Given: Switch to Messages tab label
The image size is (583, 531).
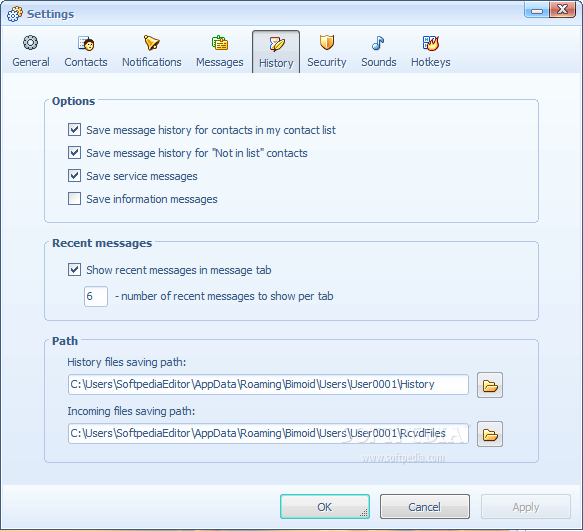Looking at the screenshot, I should click(x=220, y=62).
